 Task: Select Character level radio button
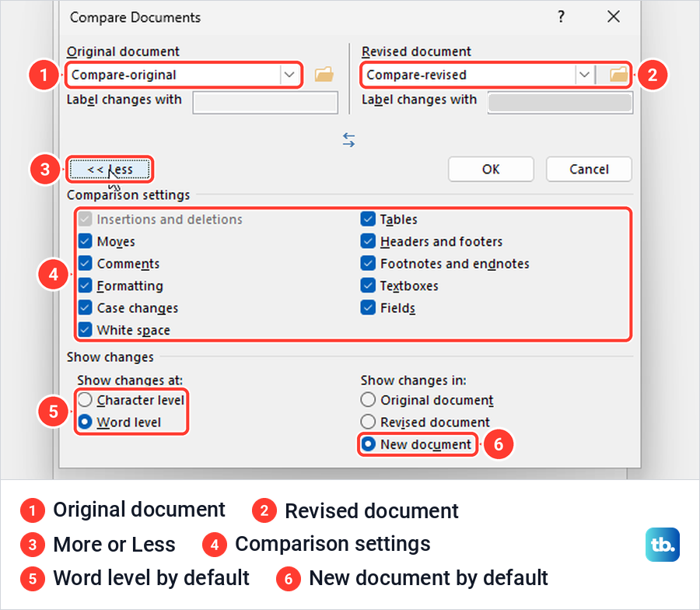85,400
